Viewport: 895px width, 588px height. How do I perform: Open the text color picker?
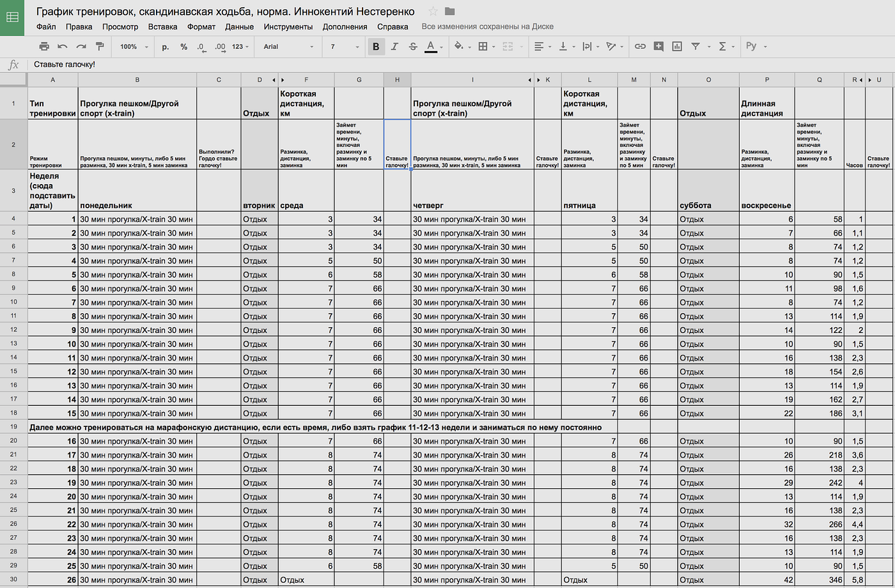click(x=433, y=47)
